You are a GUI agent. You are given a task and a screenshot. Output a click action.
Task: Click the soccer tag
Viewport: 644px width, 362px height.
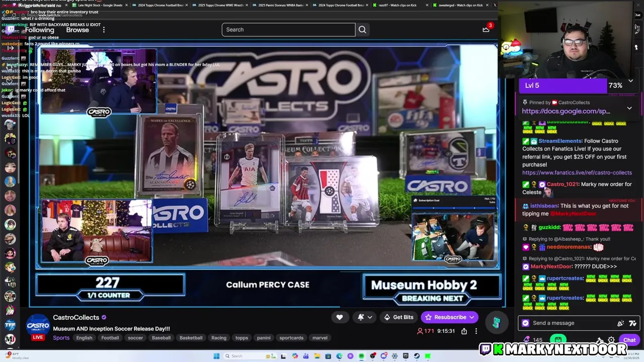[135, 338]
